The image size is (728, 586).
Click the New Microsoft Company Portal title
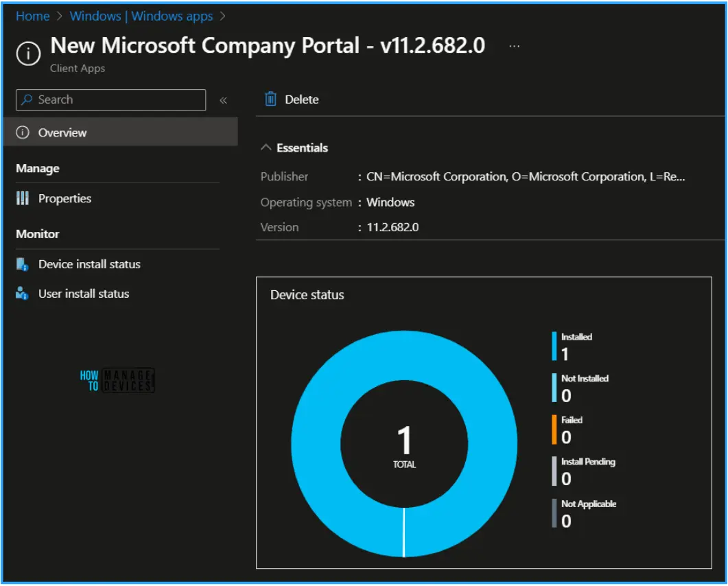(x=268, y=46)
